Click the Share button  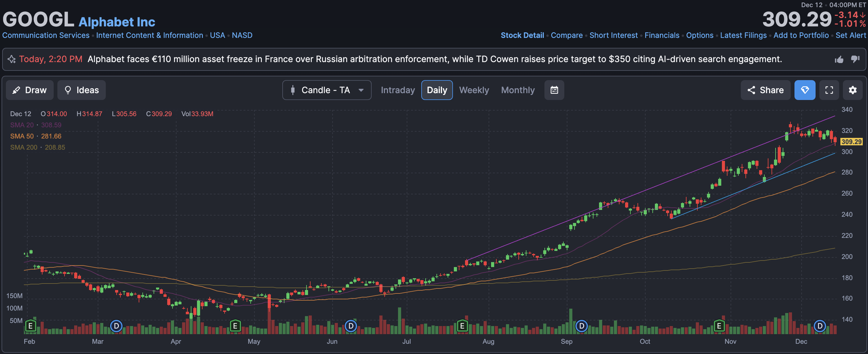coord(765,90)
